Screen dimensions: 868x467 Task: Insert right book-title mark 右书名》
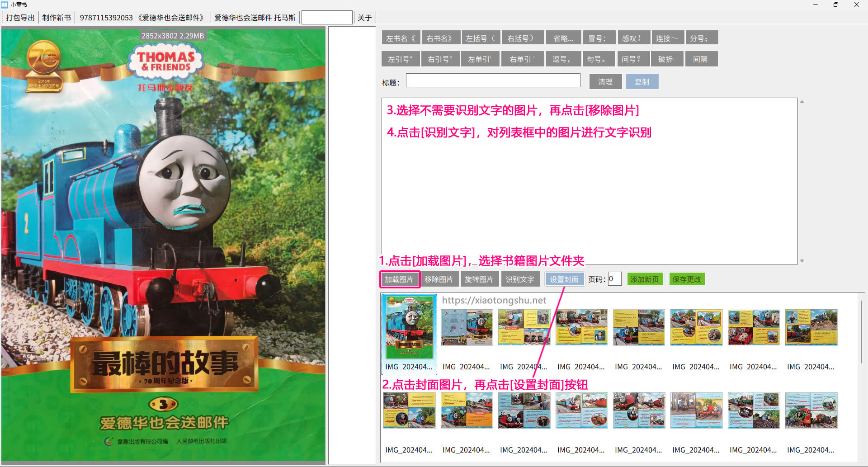click(441, 38)
